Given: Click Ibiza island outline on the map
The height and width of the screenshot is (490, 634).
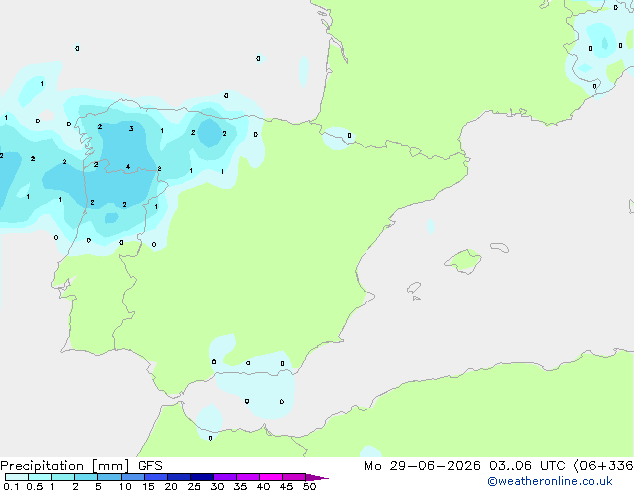Looking at the screenshot, I should pos(414,288).
